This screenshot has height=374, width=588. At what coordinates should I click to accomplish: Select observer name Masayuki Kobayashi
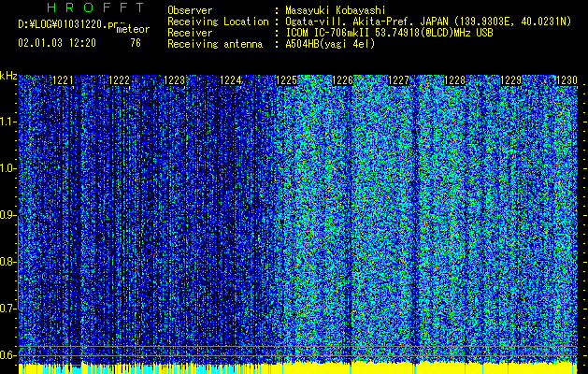[336, 10]
